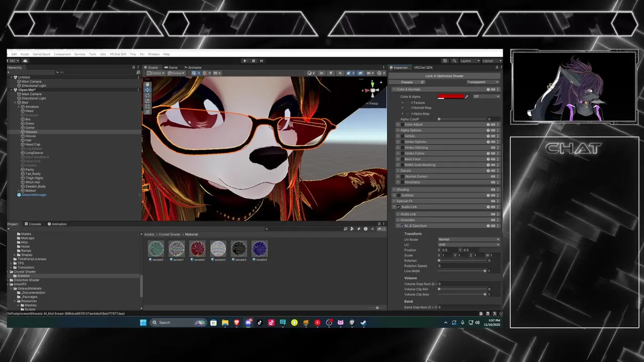Disable the Audio Link checkbox

tap(398, 207)
